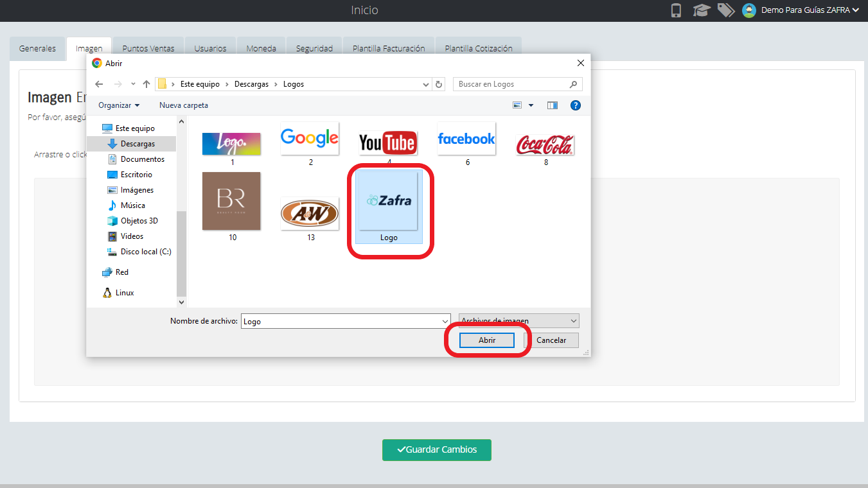Image resolution: width=868 pixels, height=488 pixels.
Task: Toggle the preview pane icon
Action: pyautogui.click(x=553, y=105)
